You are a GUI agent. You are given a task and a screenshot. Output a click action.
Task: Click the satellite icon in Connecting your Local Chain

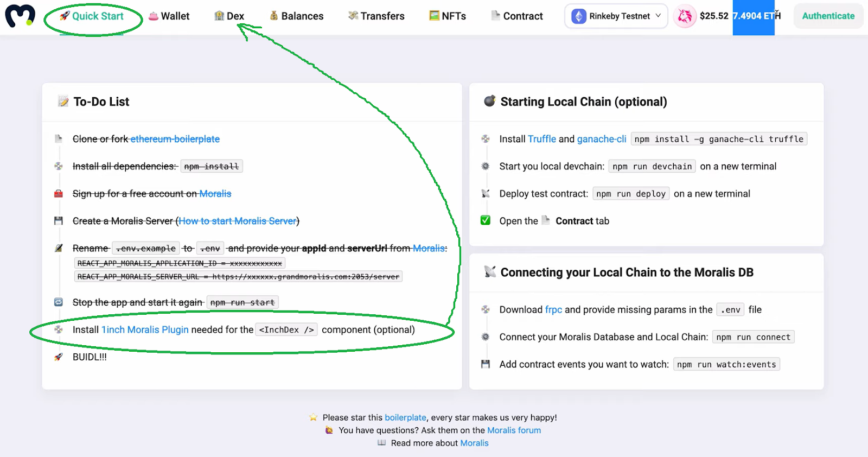(x=490, y=272)
